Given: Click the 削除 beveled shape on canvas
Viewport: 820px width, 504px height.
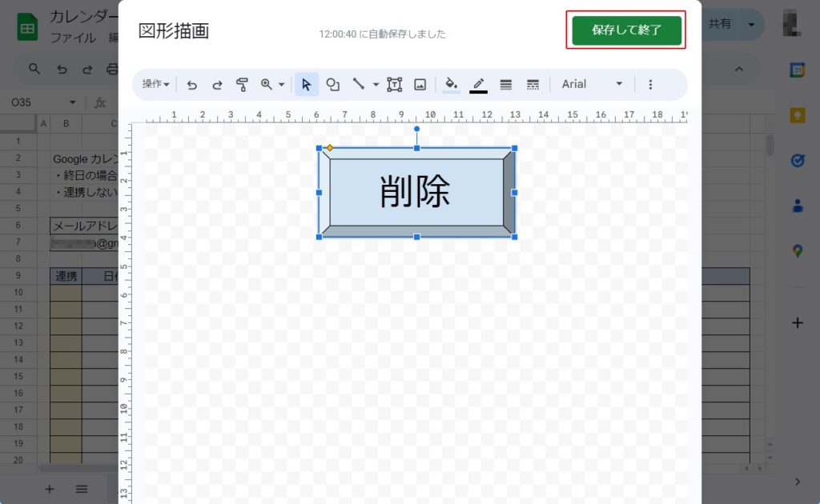Looking at the screenshot, I should tap(416, 192).
